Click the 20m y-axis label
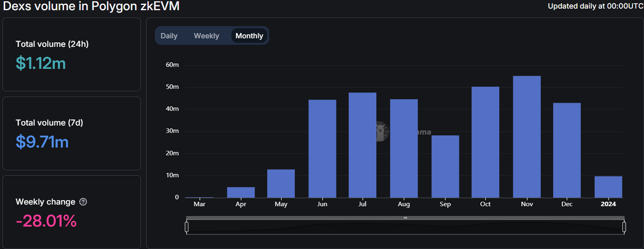This screenshot has width=644, height=249. click(x=172, y=153)
